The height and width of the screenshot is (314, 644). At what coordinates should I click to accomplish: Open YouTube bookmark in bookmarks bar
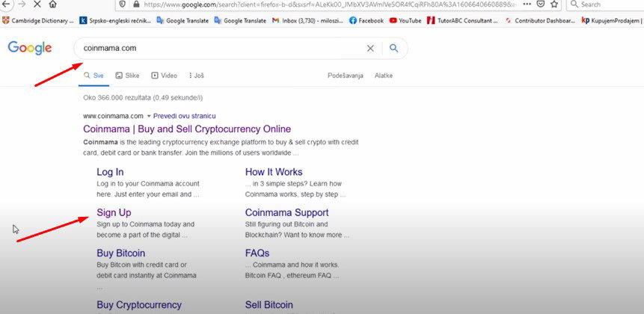pos(405,20)
